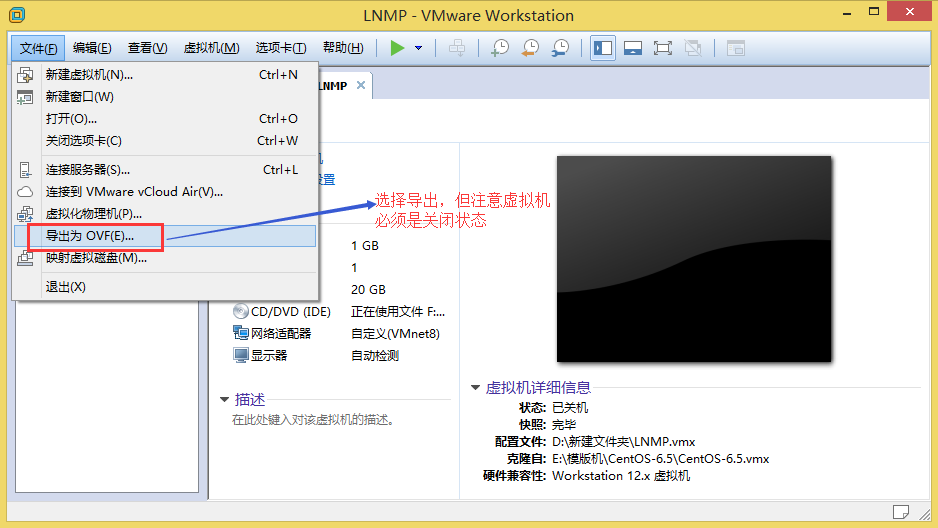The height and width of the screenshot is (528, 938).
Task: Choose 打开(O)... from the file menu
Action: pyautogui.click(x=165, y=118)
